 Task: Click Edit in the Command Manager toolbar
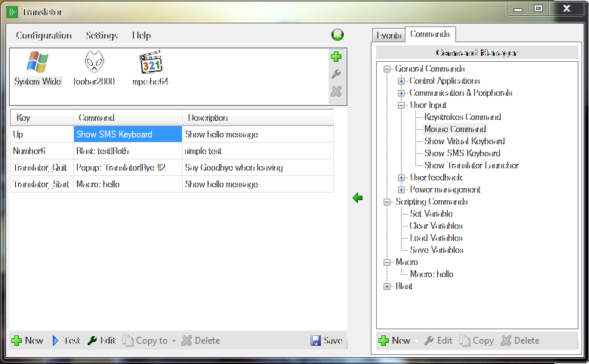click(439, 341)
